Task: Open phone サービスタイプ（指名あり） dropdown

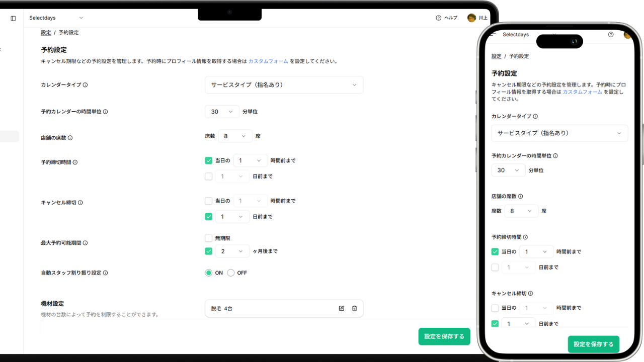Action: [559, 133]
